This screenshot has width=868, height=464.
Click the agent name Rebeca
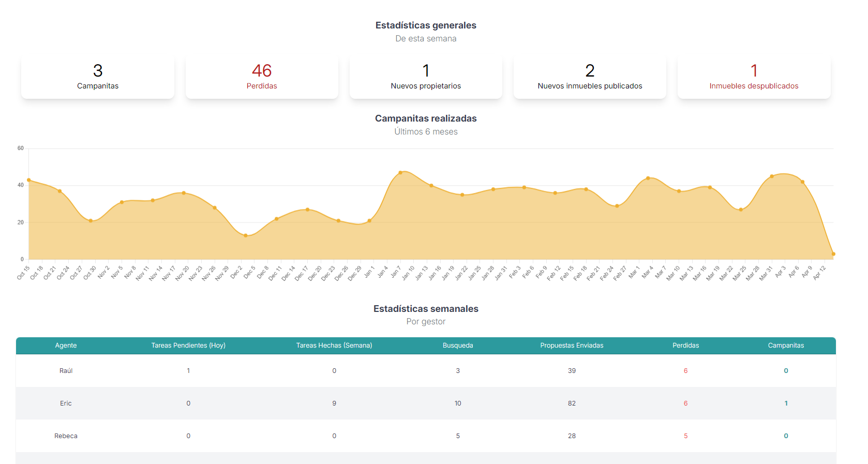pyautogui.click(x=66, y=436)
